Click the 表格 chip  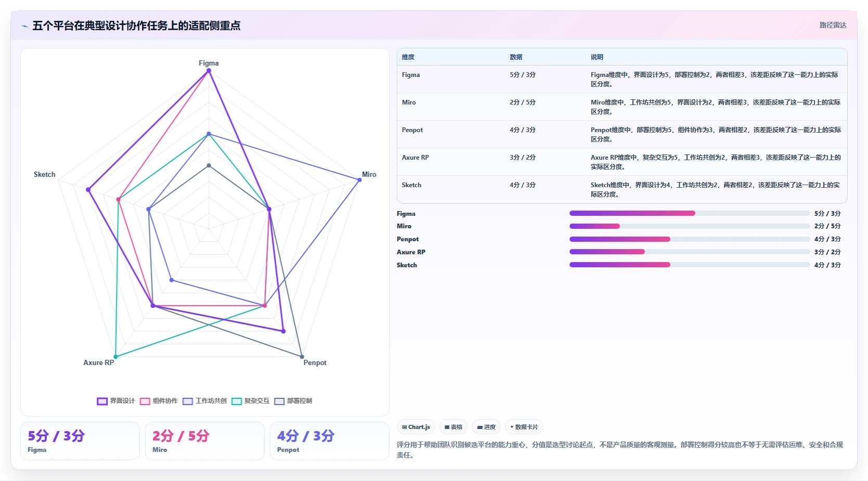tap(454, 427)
